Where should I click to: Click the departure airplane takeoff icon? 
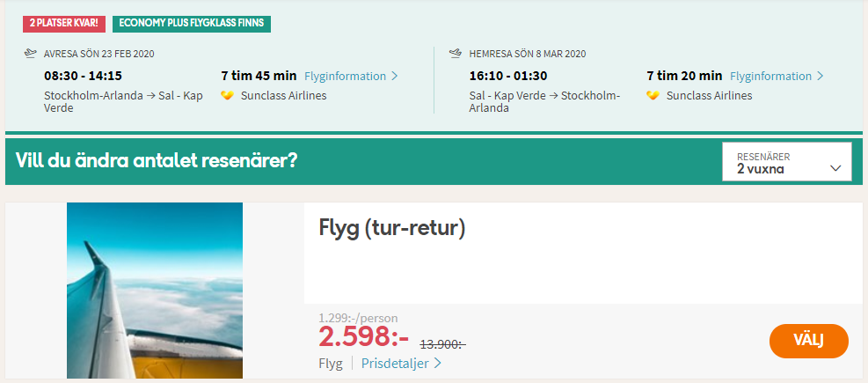pos(31,53)
